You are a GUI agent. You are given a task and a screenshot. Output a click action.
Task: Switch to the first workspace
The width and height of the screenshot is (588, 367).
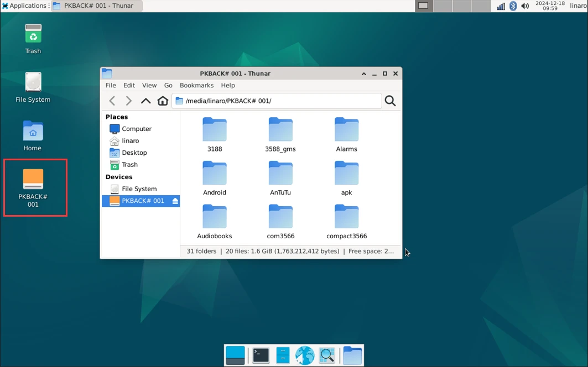(424, 6)
